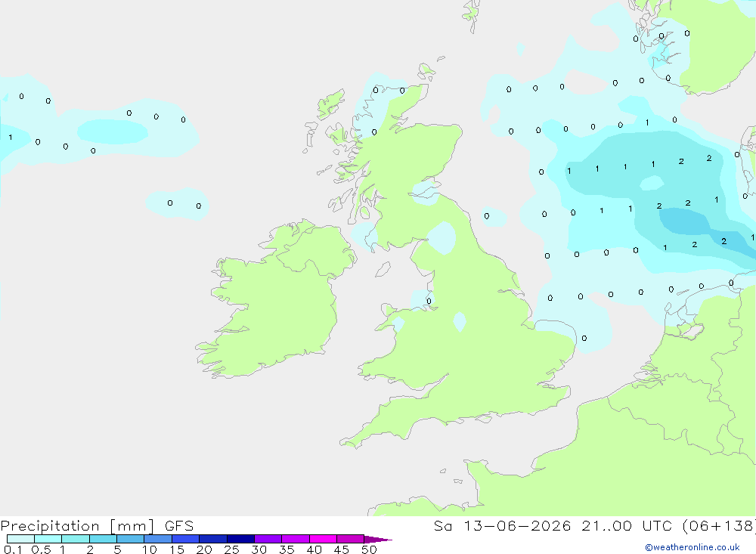Click the "[mm]" unit label

tap(132, 526)
